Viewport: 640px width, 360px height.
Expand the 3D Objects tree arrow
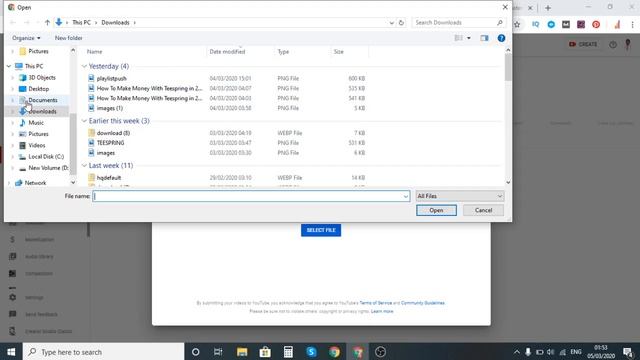[13, 78]
